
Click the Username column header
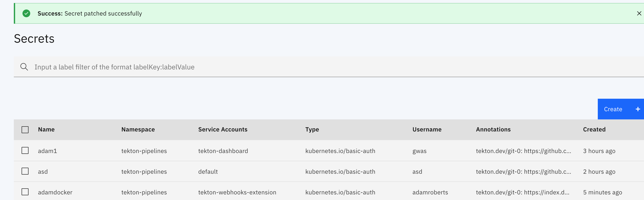(427, 129)
